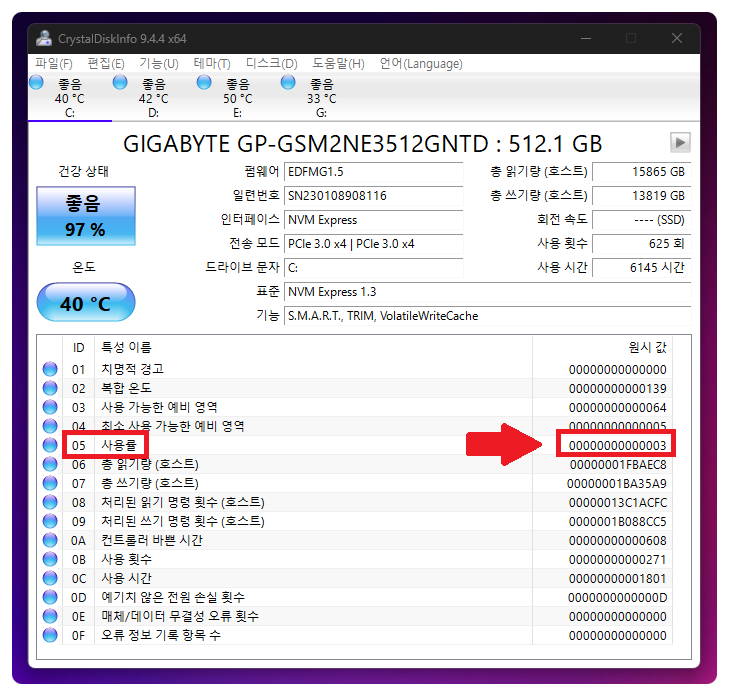Select the E: drive tab at 50 °C
The image size is (729, 696).
(238, 98)
